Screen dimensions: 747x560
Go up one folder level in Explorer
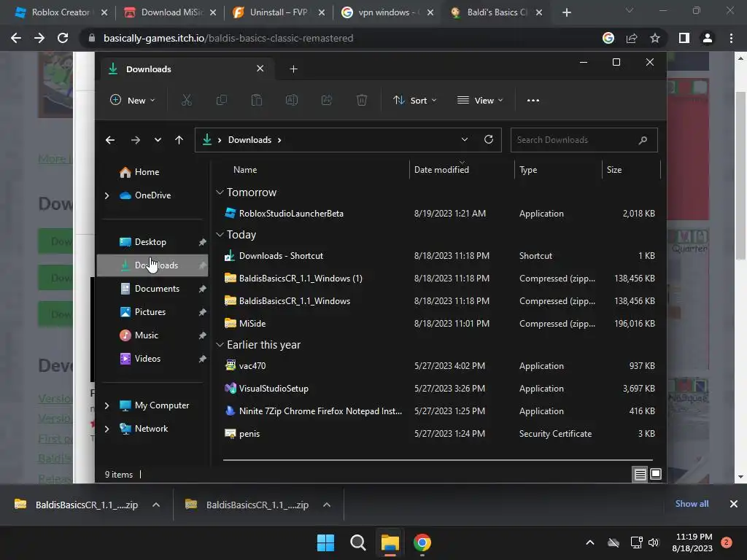click(x=179, y=140)
